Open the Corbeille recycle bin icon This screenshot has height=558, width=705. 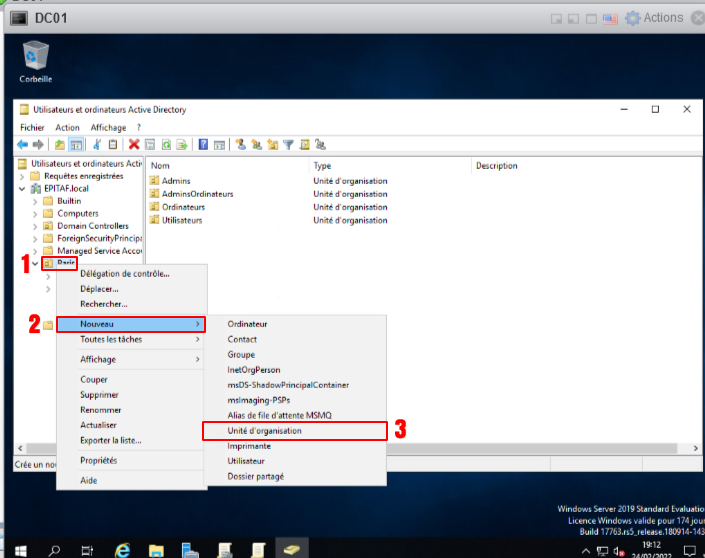[36, 58]
